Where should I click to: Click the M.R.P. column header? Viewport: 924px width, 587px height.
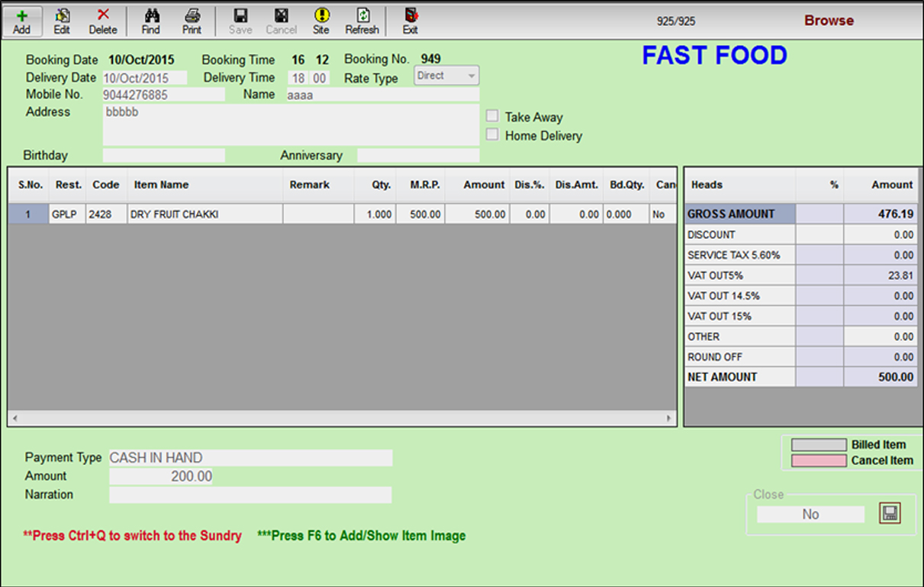[x=425, y=185]
